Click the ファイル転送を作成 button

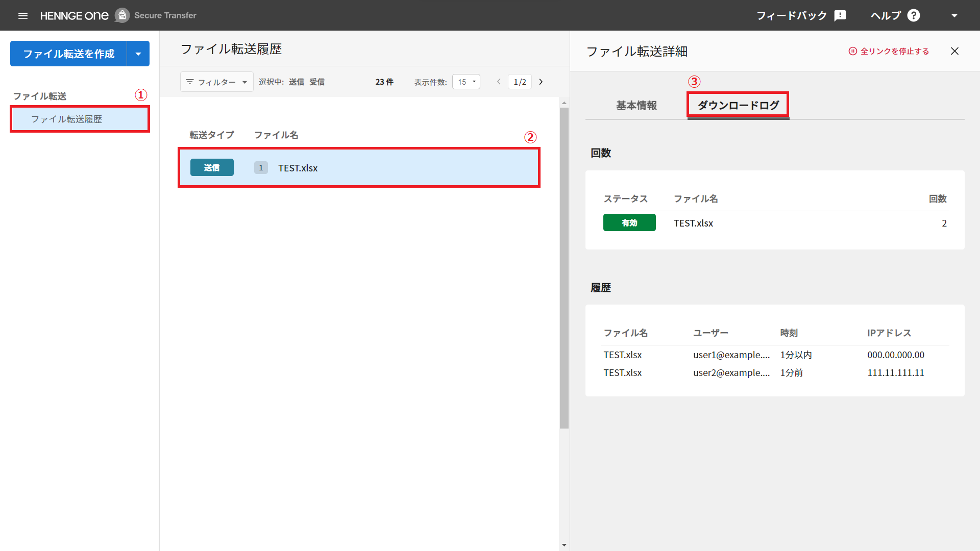(68, 54)
